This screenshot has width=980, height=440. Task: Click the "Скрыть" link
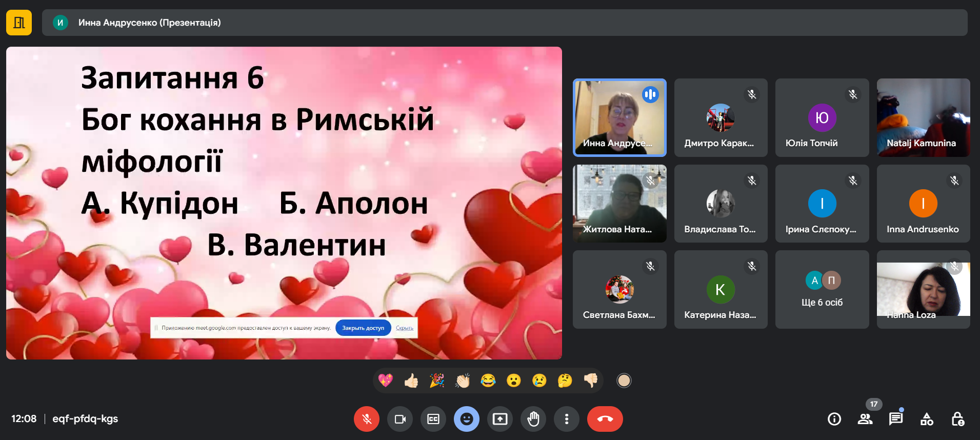tap(405, 328)
